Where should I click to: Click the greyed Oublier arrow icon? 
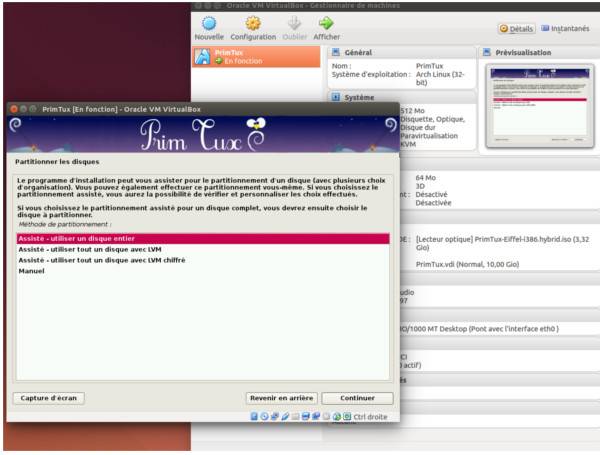(294, 24)
